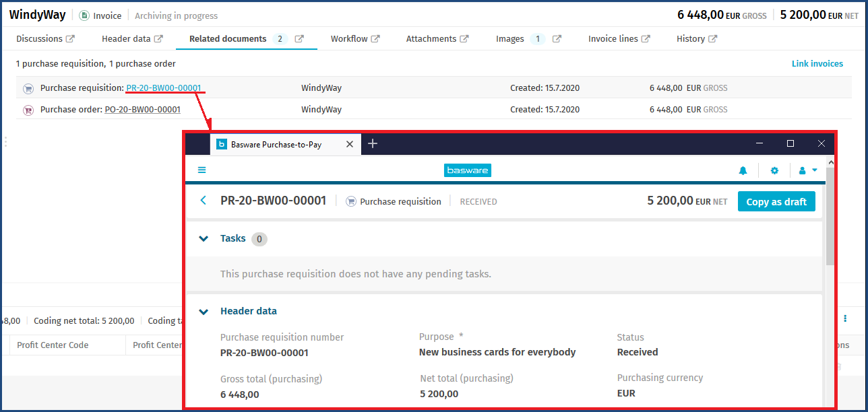The width and height of the screenshot is (868, 412).
Task: Open the Images tab
Action: 510,39
